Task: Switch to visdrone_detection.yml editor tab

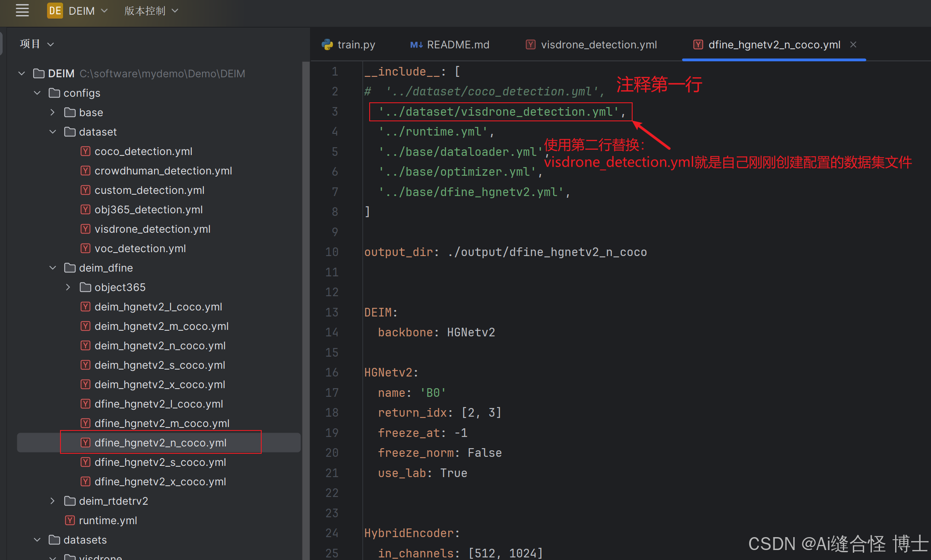Action: 598,45
